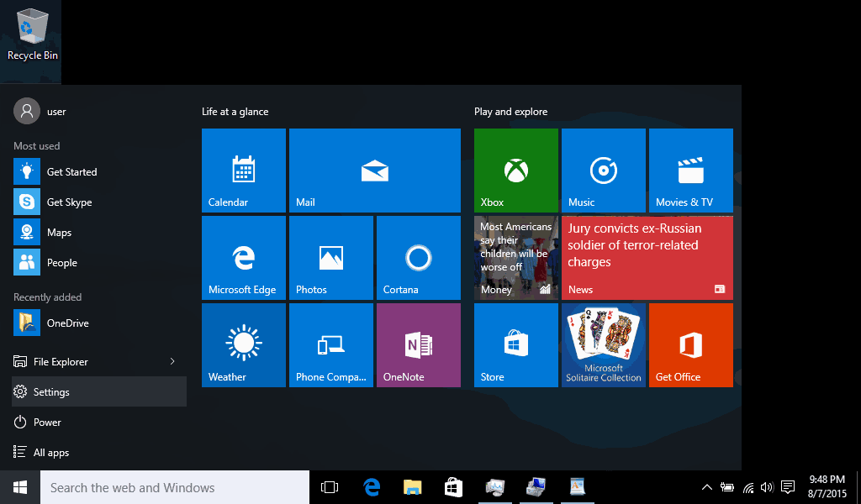Open Get Started from Most used

99,171
